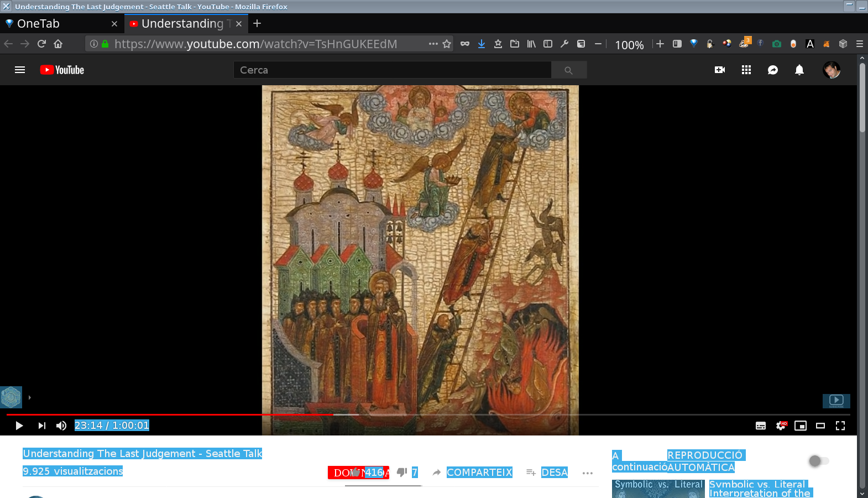
Task: Toggle theater mode view
Action: pos(820,426)
